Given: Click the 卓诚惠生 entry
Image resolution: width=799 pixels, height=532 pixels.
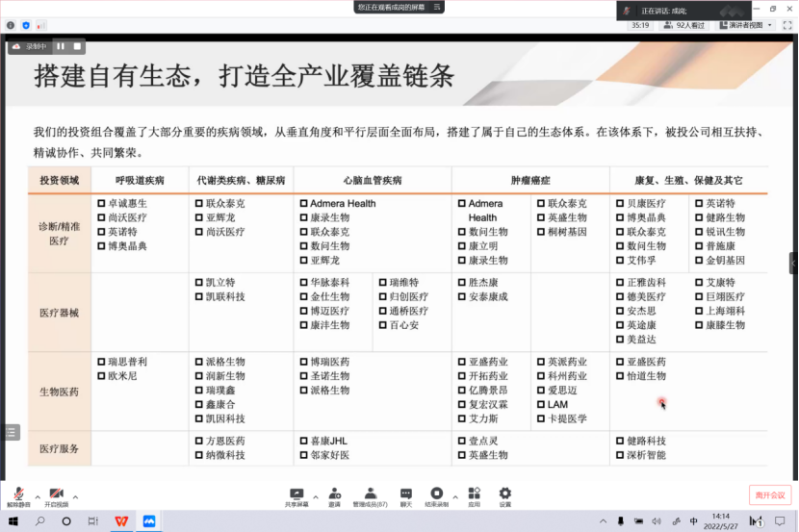Looking at the screenshot, I should point(127,203).
